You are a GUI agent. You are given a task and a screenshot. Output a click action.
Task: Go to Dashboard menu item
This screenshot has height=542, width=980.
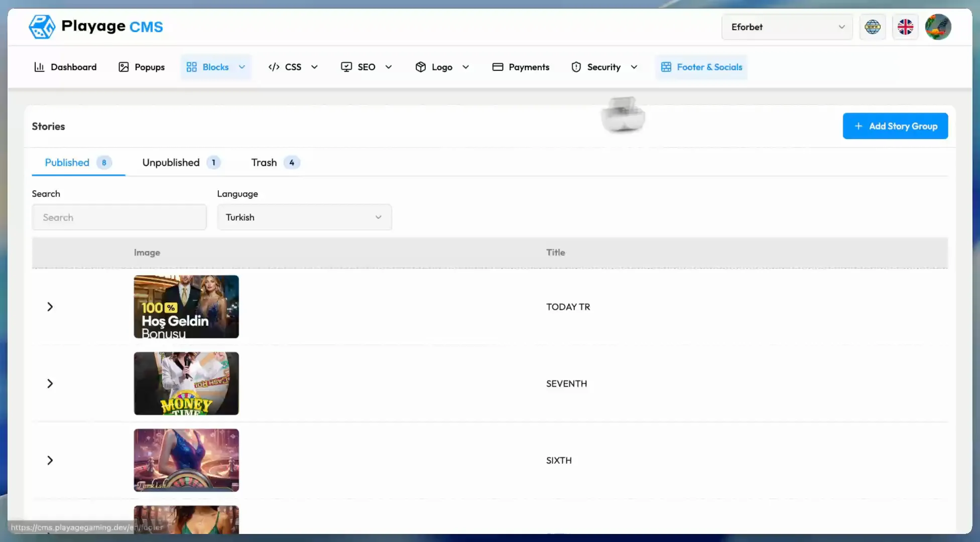click(x=65, y=67)
